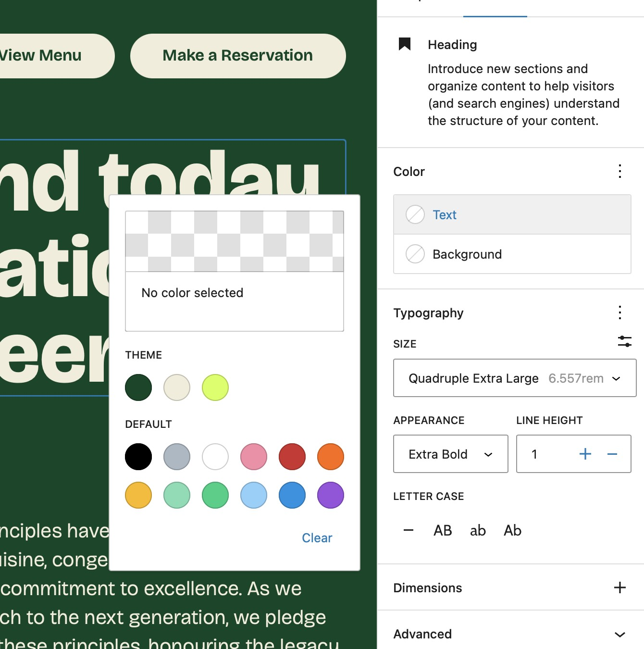
Task: Open the Extra Bold appearance dropdown
Action: coord(450,454)
